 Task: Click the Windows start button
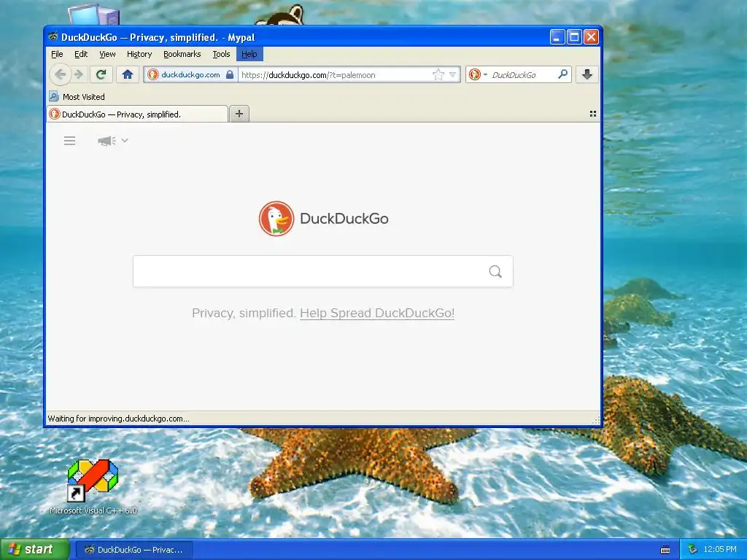[35, 550]
